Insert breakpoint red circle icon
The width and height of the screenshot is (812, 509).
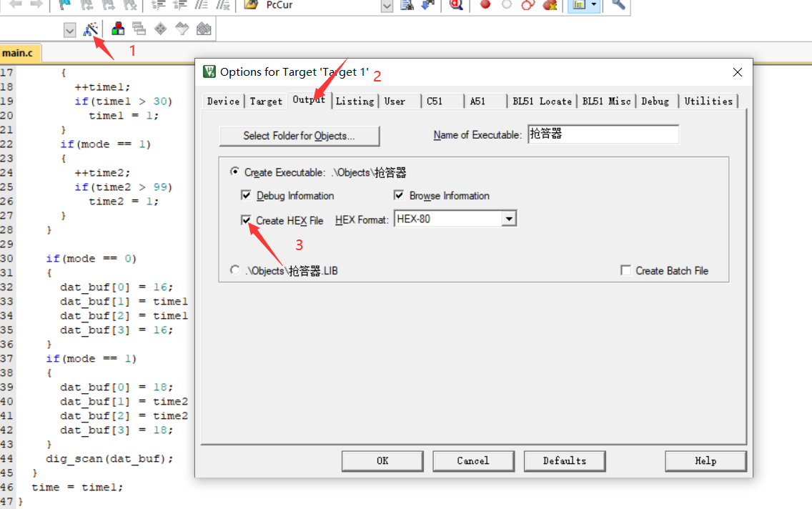[x=485, y=4]
